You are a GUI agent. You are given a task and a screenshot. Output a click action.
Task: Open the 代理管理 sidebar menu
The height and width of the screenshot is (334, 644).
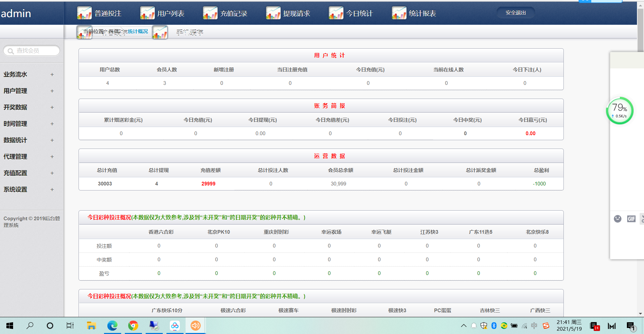pyautogui.click(x=15, y=157)
